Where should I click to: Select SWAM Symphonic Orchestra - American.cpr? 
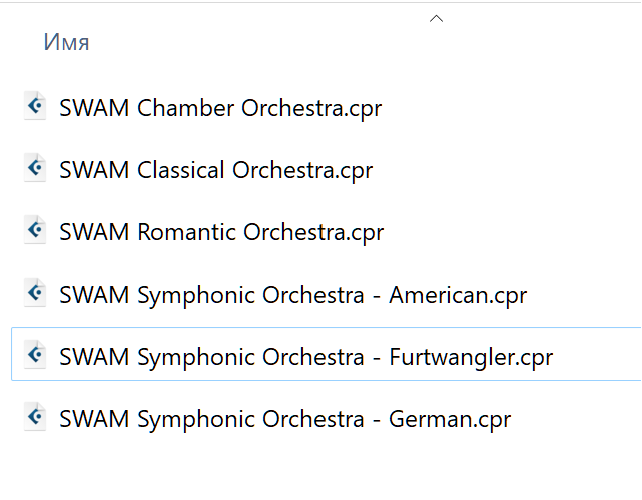click(x=293, y=295)
